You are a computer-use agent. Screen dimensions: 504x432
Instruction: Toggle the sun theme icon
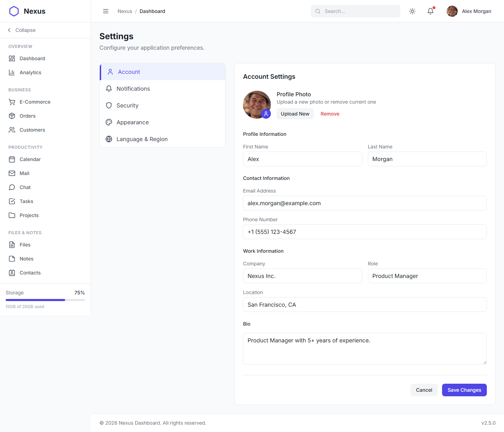coord(412,11)
